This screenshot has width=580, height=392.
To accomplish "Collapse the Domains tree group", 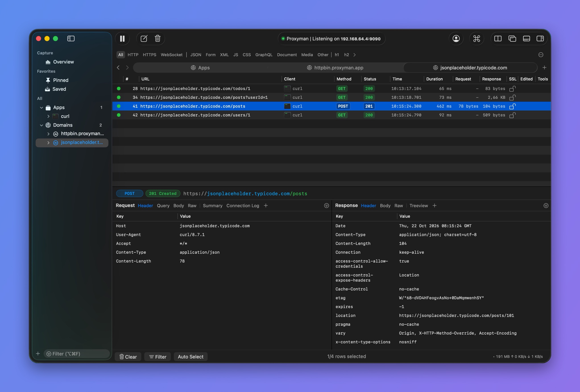I will click(x=41, y=125).
